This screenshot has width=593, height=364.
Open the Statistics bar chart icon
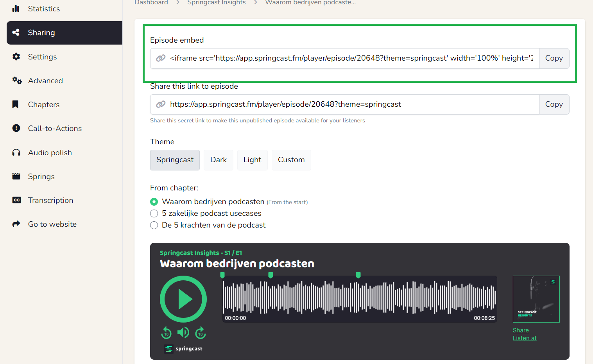coord(16,9)
